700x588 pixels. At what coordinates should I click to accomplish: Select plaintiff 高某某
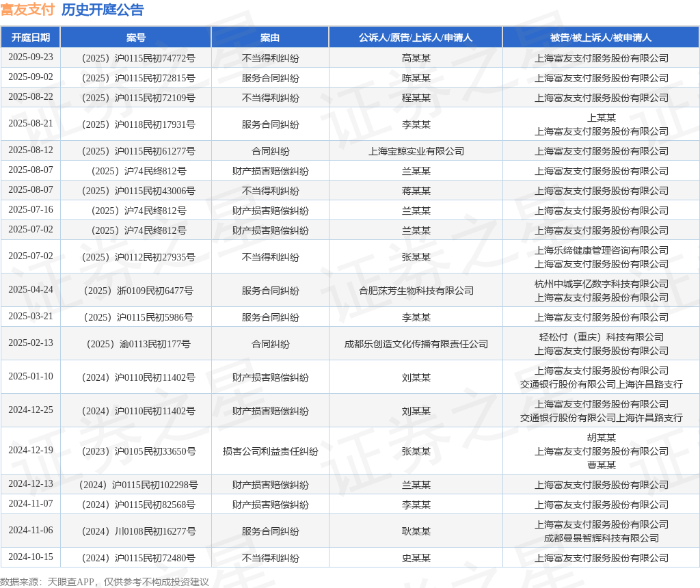click(x=416, y=58)
